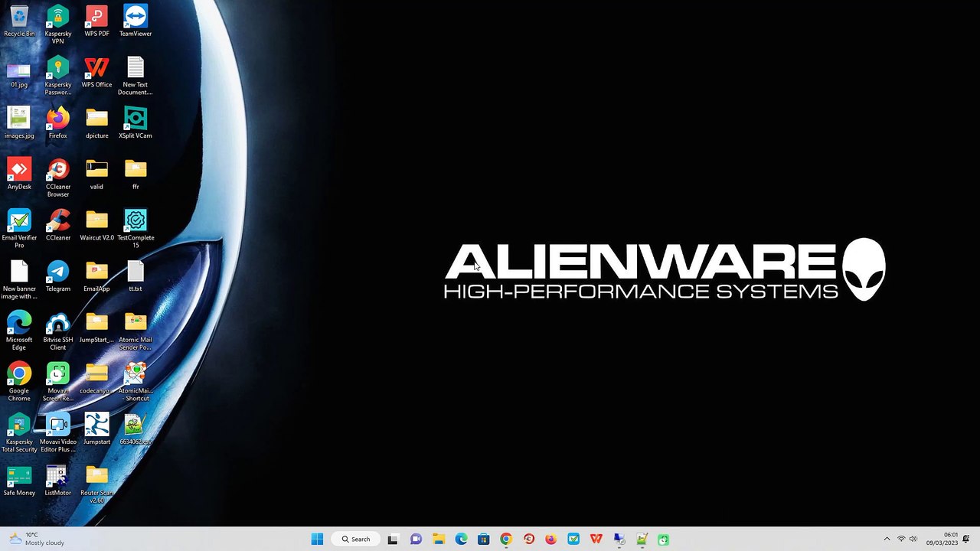Click the taskbar Search box

click(356, 539)
